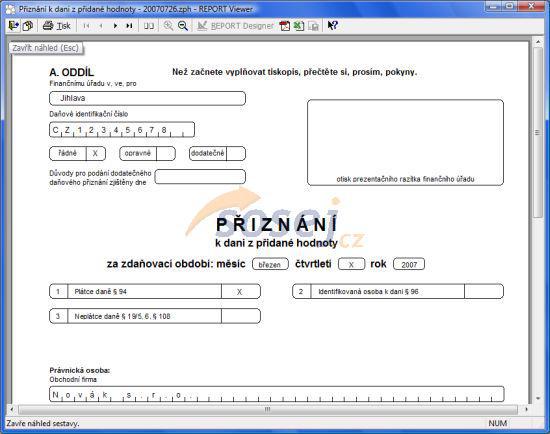Click the Obchodní firma field Novák s.r.o.
Screen dimensions: 550x434
pyautogui.click(x=276, y=394)
